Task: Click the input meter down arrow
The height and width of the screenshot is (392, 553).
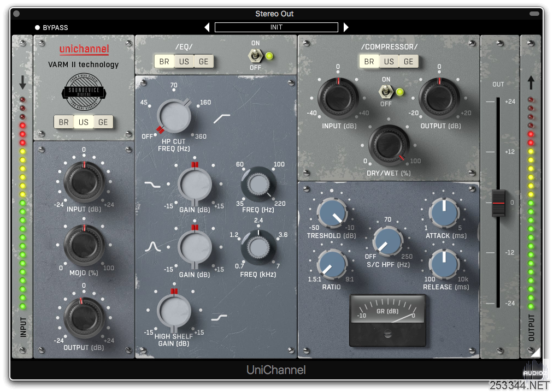Action: (x=22, y=82)
